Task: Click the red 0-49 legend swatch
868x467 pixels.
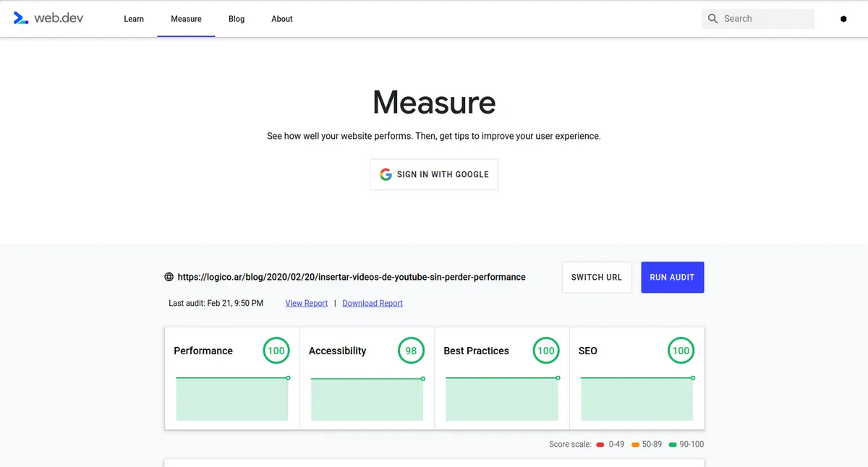Action: [x=600, y=445]
